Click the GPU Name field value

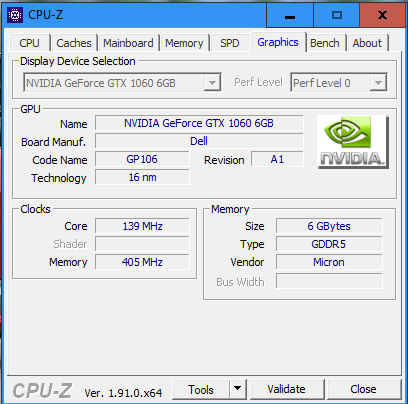[x=199, y=123]
